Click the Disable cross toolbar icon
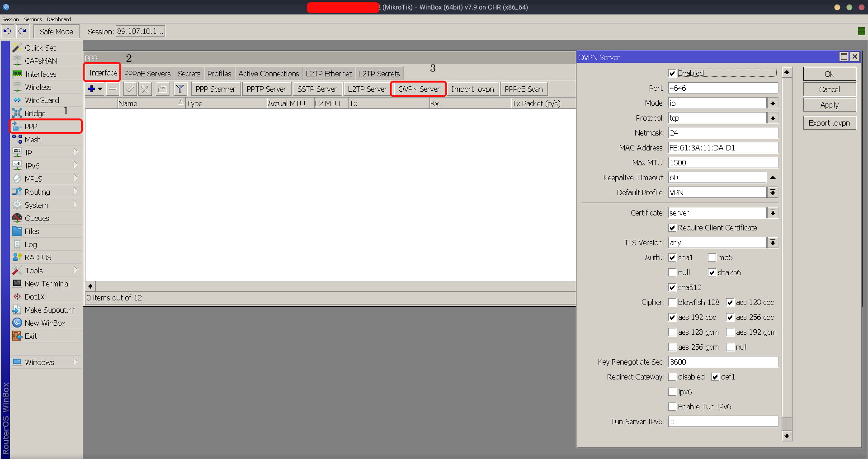This screenshot has width=868, height=459. 145,89
